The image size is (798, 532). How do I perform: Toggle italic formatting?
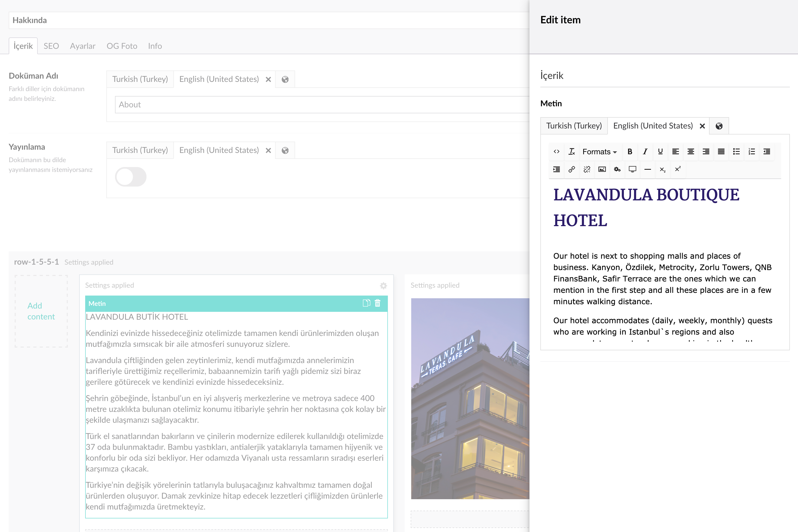[x=645, y=152]
